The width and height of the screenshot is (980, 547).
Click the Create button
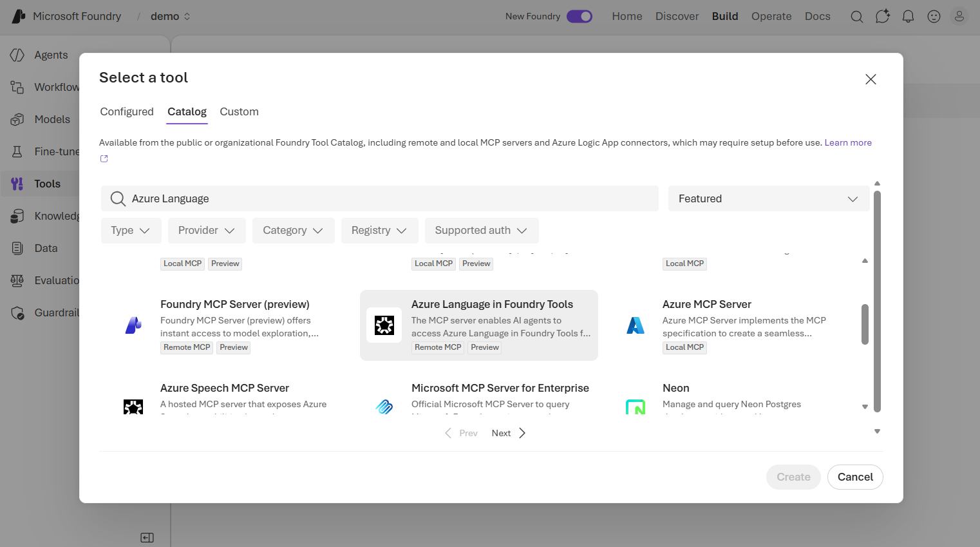[x=793, y=477]
